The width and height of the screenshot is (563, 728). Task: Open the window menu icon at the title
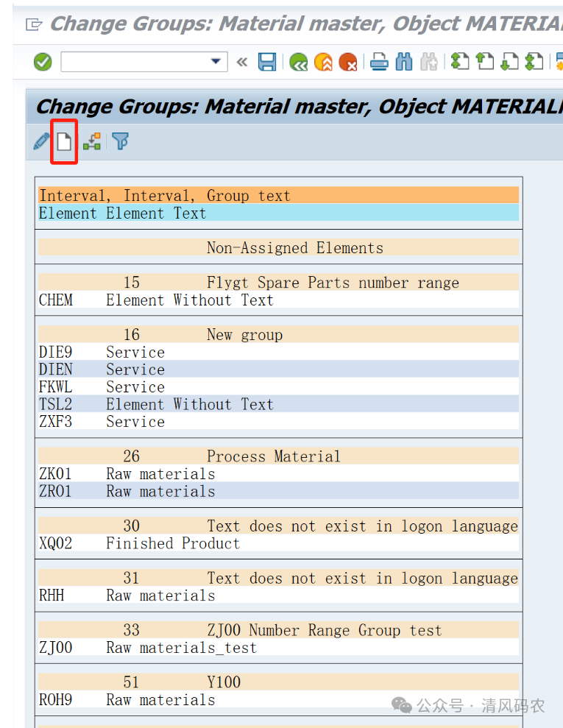pos(34,24)
